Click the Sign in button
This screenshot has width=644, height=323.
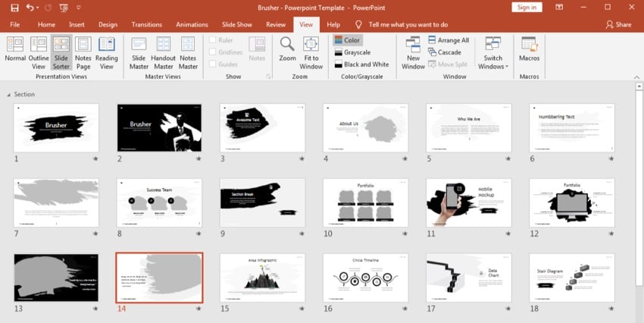[525, 7]
